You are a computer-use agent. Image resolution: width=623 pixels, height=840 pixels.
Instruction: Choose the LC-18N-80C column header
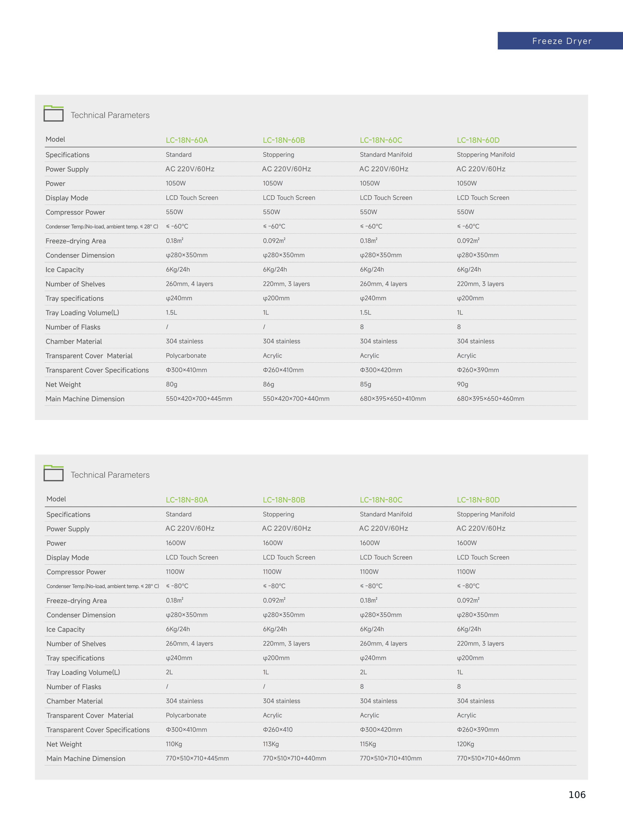381,500
